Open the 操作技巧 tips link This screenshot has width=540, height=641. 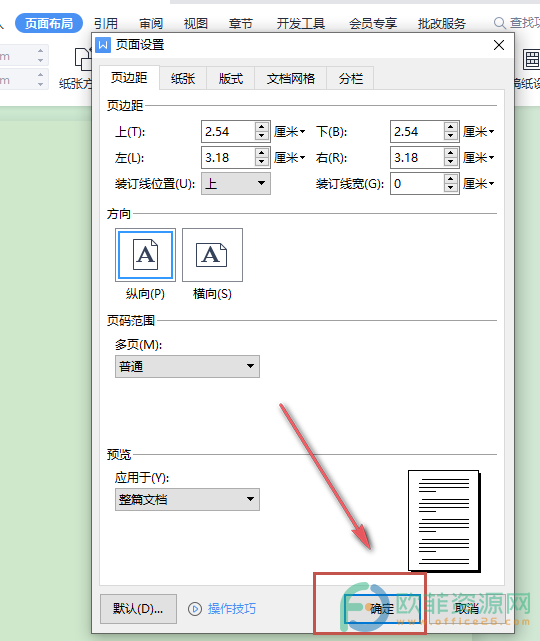[232, 609]
